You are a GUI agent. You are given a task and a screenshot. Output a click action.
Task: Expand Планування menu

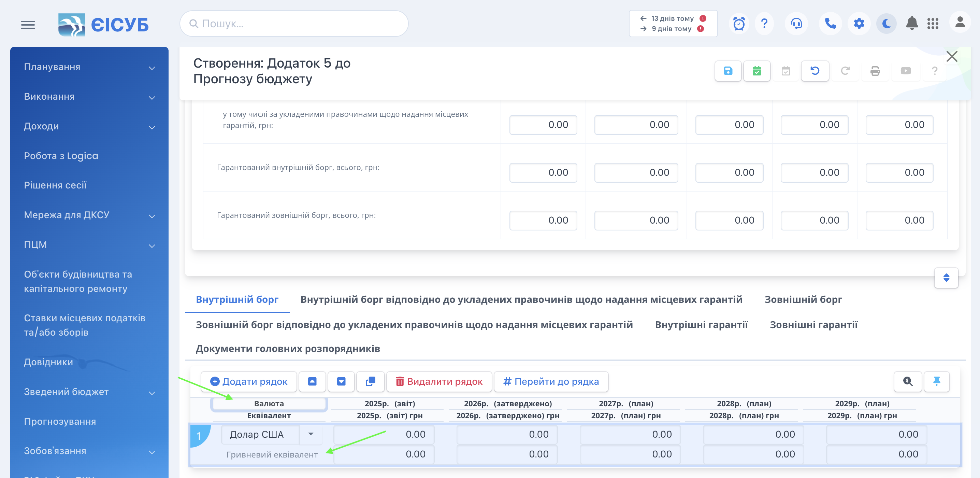[x=89, y=67]
